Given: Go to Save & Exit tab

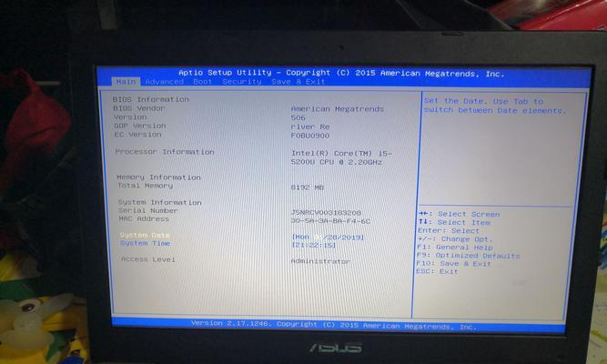Looking at the screenshot, I should (298, 82).
